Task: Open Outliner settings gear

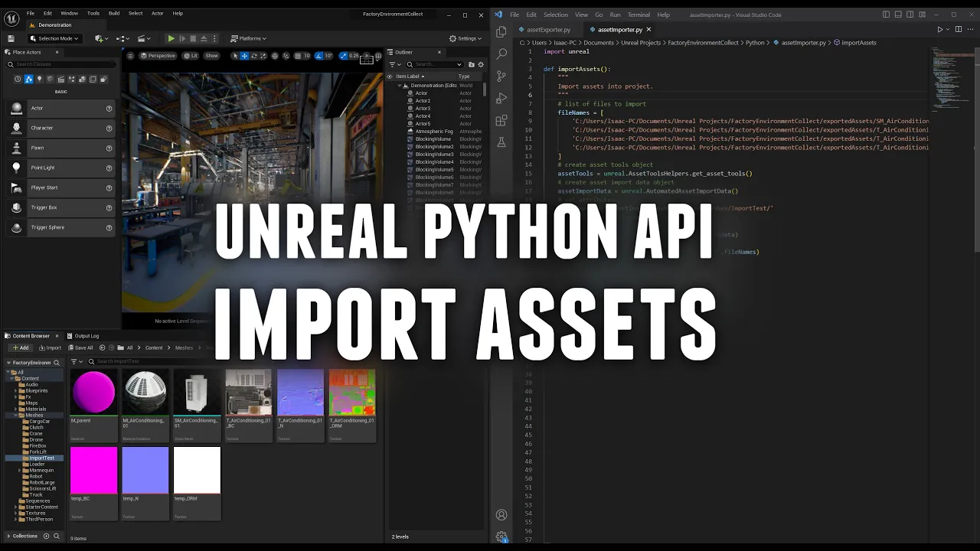Action: [482, 65]
